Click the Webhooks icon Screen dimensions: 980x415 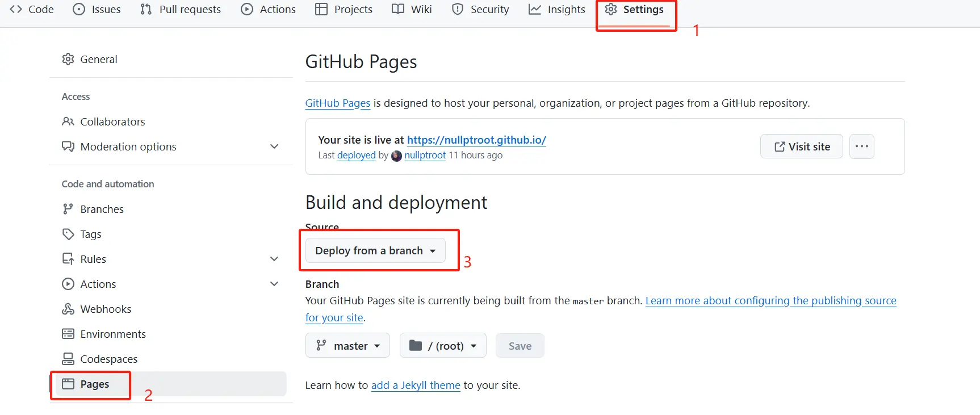68,309
